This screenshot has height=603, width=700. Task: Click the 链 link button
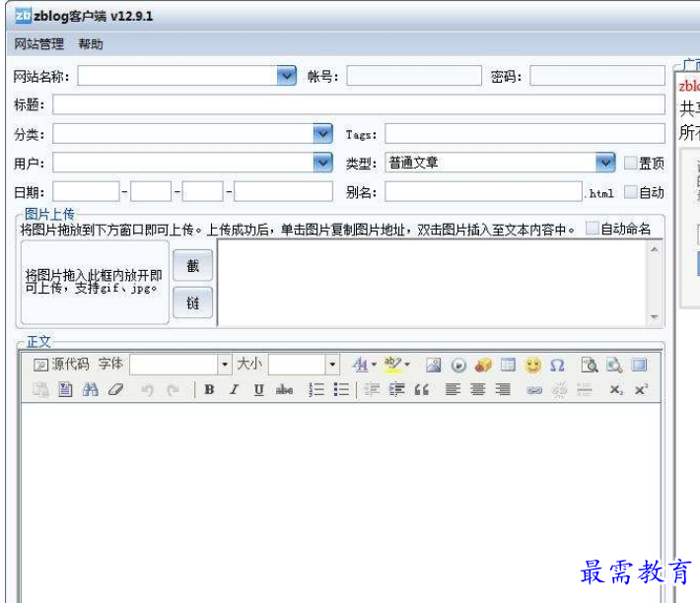coord(192,302)
